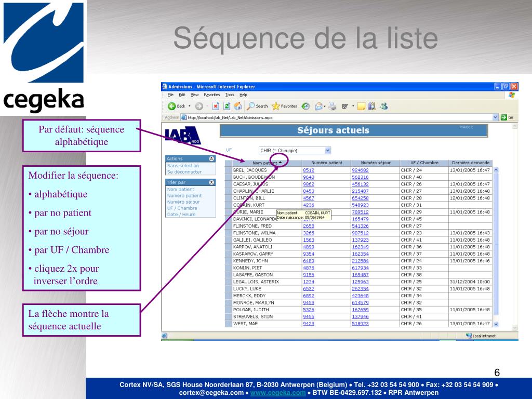Open the UF CHIR (= Chirurgie) dropdown
The image size is (532, 399).
click(x=295, y=150)
